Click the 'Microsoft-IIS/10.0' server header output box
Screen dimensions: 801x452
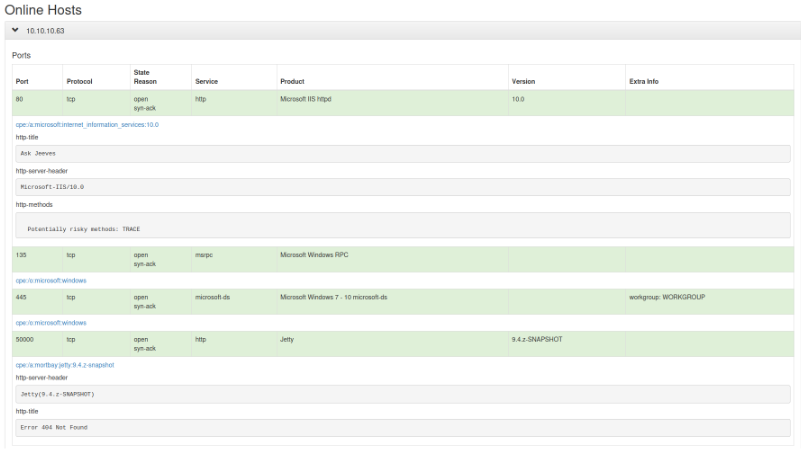400,187
